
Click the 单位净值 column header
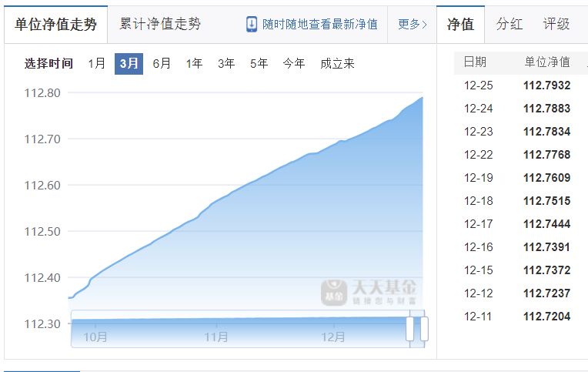(546, 62)
